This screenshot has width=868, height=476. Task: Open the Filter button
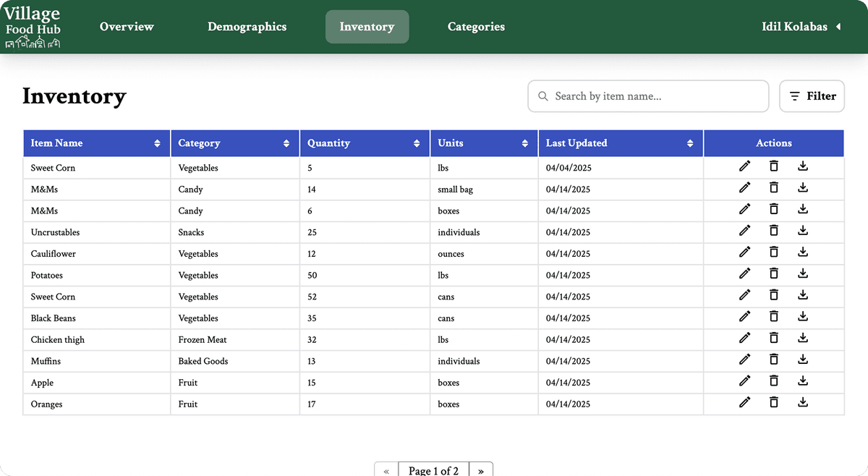pos(812,96)
